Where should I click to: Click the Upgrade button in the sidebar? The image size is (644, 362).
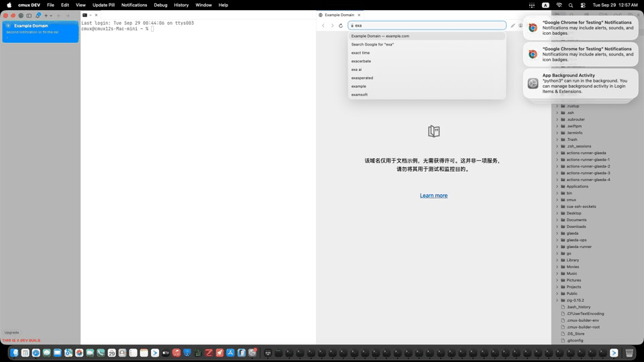[11, 333]
